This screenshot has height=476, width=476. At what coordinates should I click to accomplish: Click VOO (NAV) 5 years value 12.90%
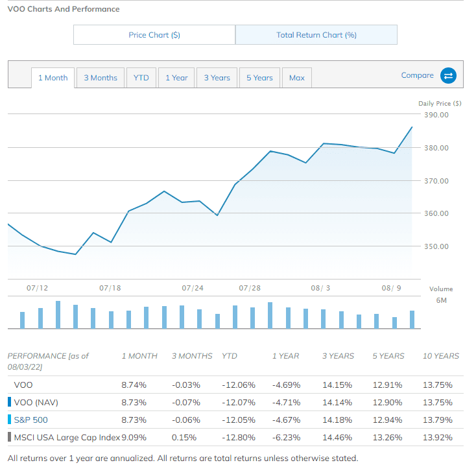(x=387, y=403)
